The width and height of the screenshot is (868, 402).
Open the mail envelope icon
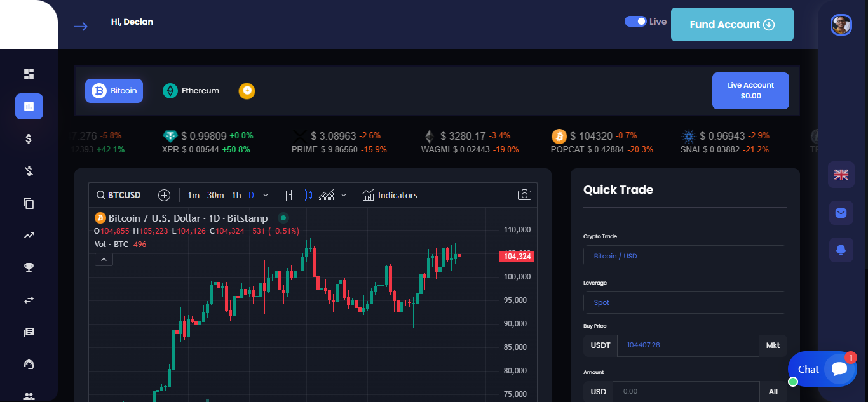(x=841, y=213)
